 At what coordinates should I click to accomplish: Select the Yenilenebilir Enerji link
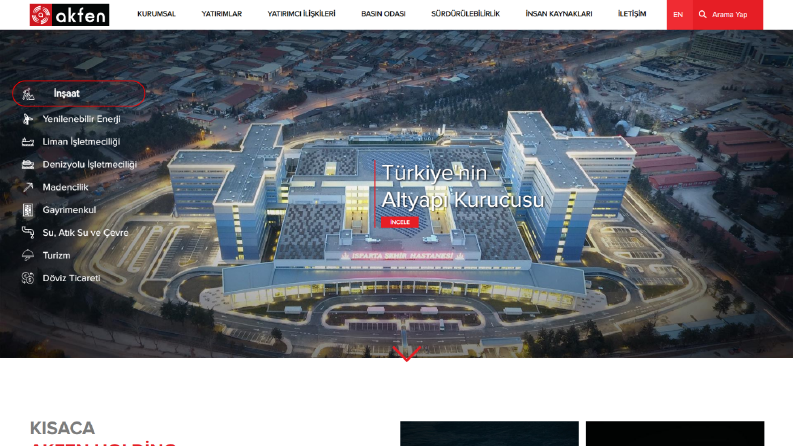pyautogui.click(x=81, y=119)
